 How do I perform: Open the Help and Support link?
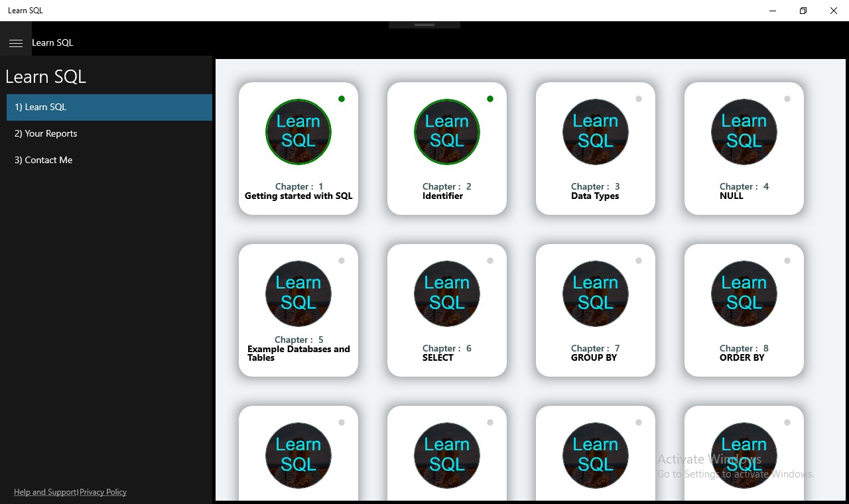pyautogui.click(x=44, y=491)
